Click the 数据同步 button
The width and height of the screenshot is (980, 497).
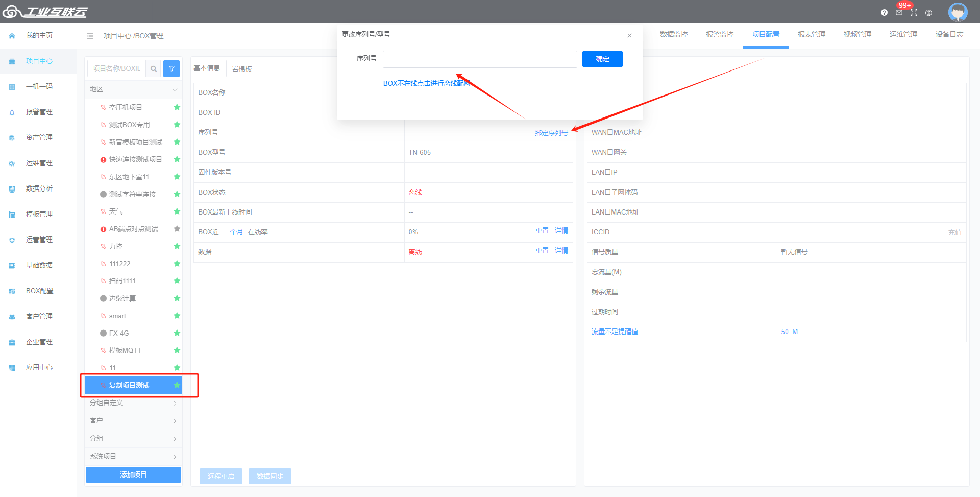(270, 476)
